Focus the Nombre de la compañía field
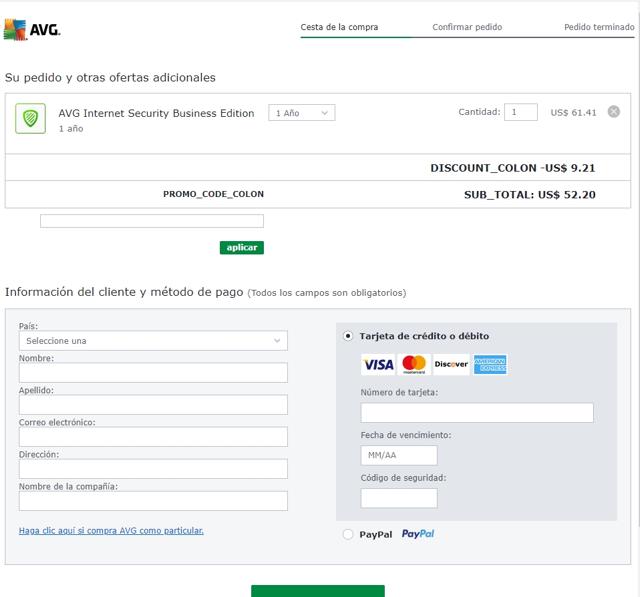This screenshot has height=597, width=640. click(x=153, y=501)
